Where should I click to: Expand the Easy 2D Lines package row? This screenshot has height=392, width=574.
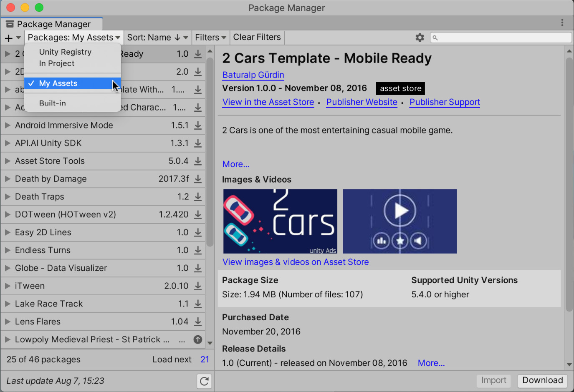[8, 233]
